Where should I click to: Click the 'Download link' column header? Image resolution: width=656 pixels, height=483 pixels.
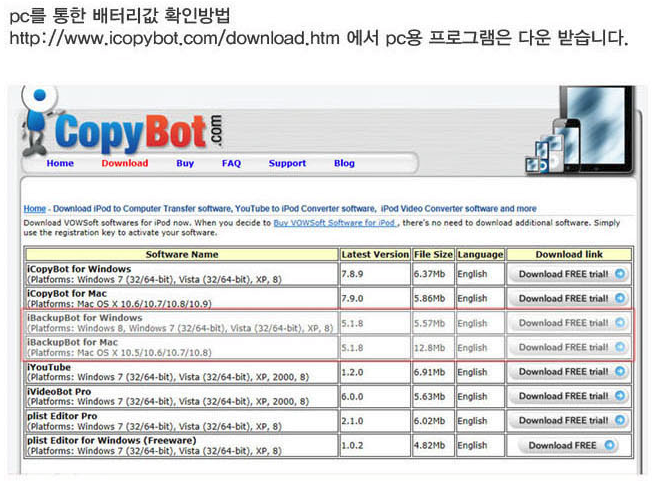pyautogui.click(x=569, y=254)
